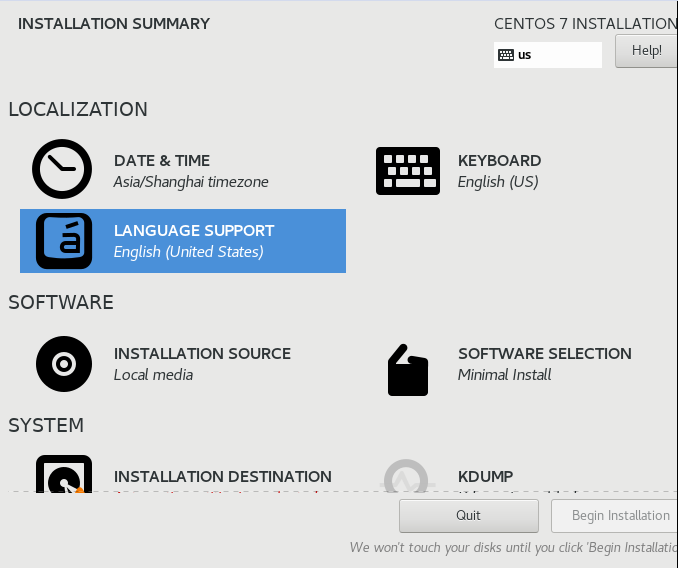Open the Kdump icon

tap(407, 476)
